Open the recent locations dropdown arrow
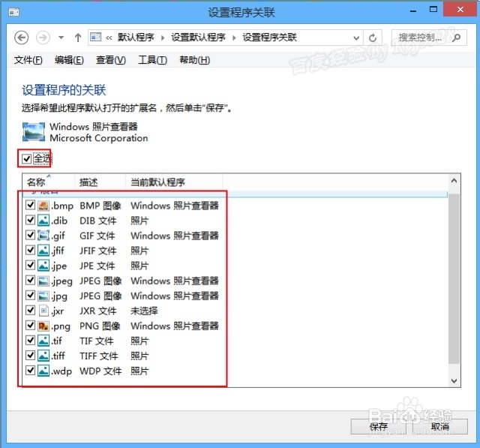 [x=61, y=38]
